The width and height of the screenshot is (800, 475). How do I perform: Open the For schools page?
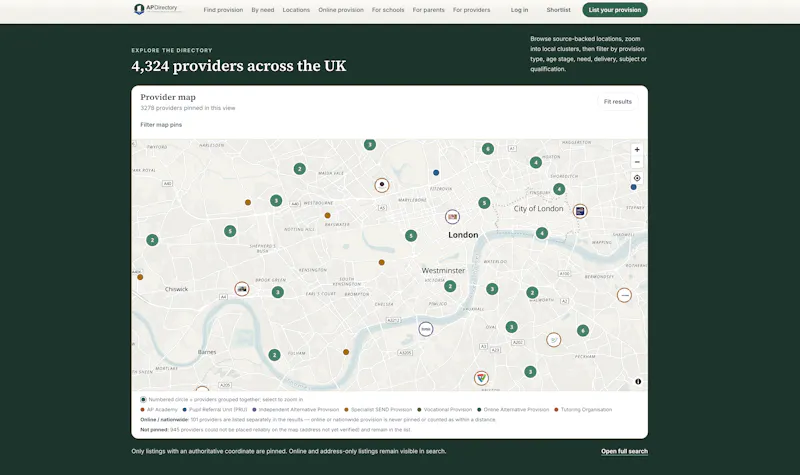pos(388,10)
